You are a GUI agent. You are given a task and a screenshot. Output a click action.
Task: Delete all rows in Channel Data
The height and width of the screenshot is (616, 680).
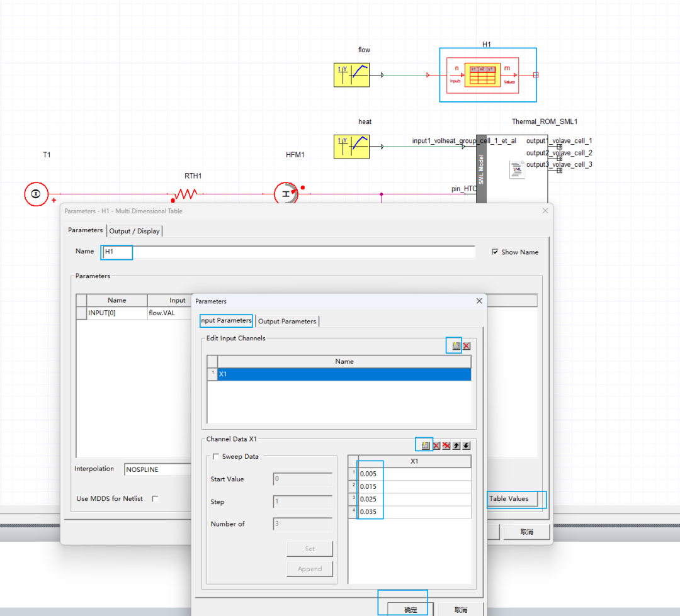[x=446, y=445]
